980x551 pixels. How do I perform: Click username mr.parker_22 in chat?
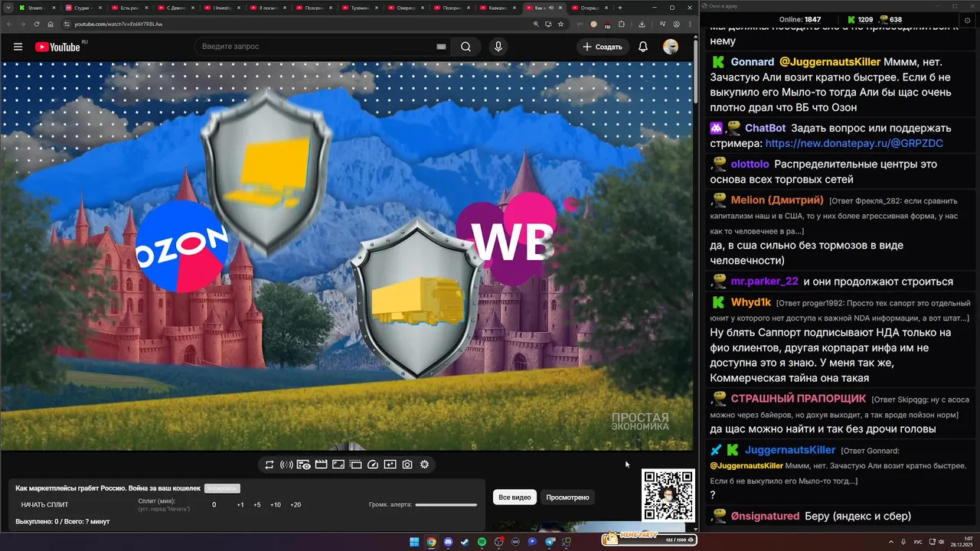(765, 282)
